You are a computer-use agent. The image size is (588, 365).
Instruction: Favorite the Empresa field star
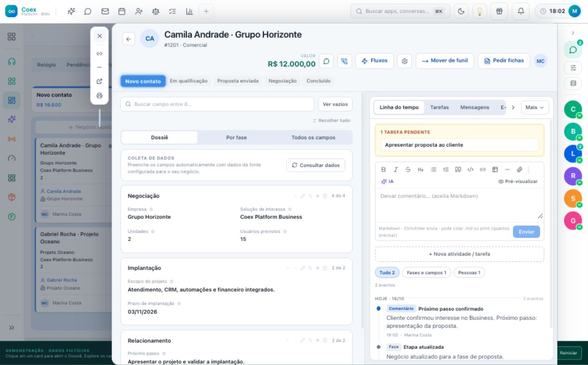click(x=151, y=209)
